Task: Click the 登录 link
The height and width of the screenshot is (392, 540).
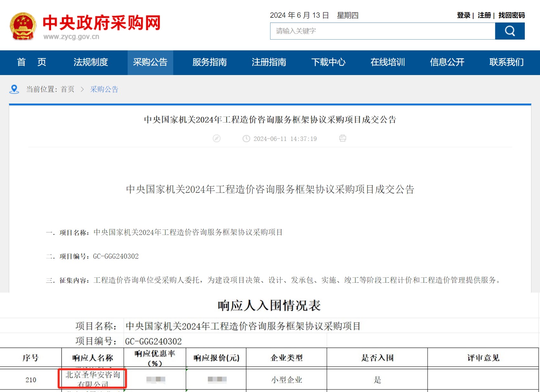Action: click(x=464, y=15)
